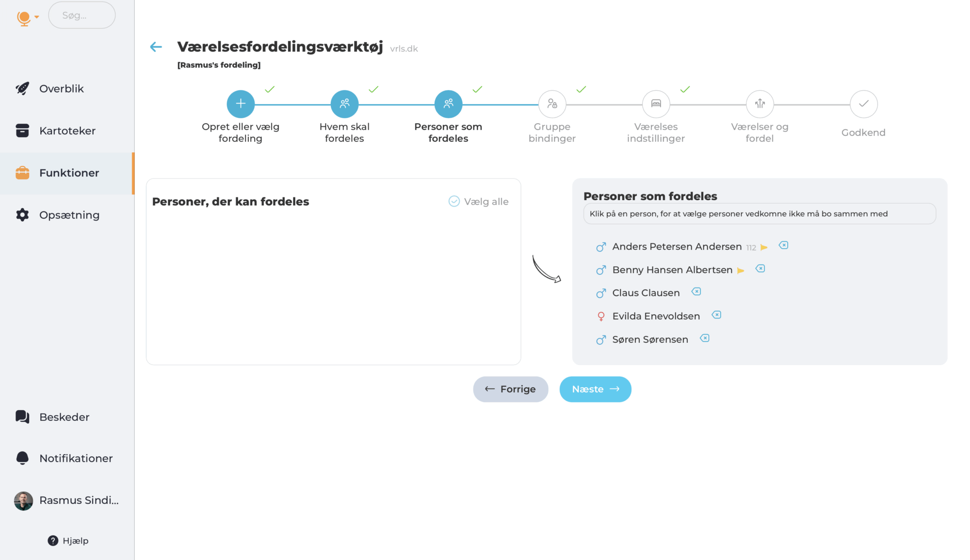The image size is (970, 560).
Task: Click the Søg... search field
Action: click(81, 16)
